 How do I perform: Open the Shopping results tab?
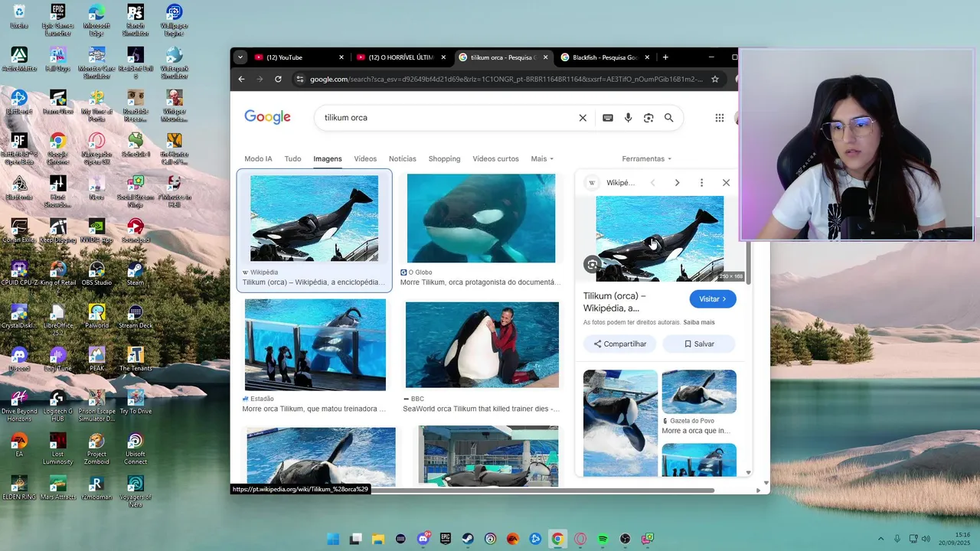[444, 159]
